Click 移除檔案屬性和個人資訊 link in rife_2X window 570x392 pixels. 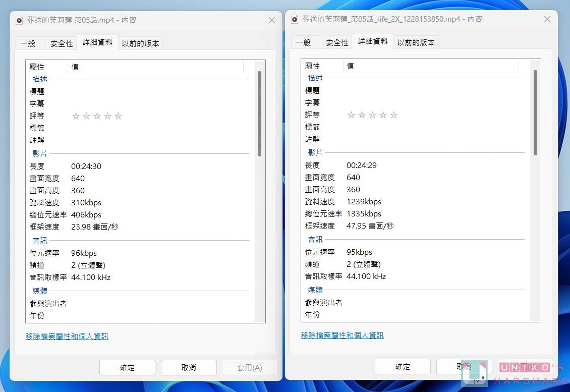[343, 335]
